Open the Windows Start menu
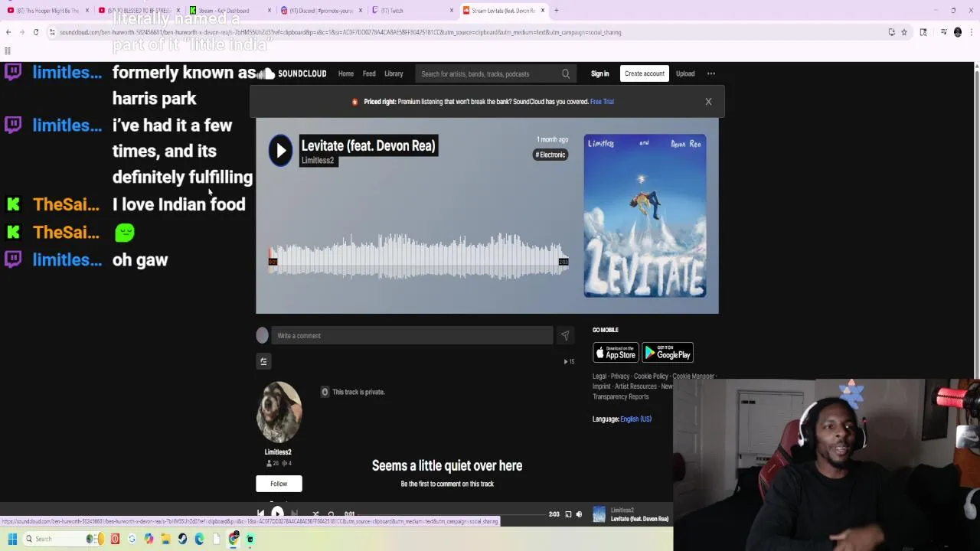The image size is (980, 551). (11, 539)
